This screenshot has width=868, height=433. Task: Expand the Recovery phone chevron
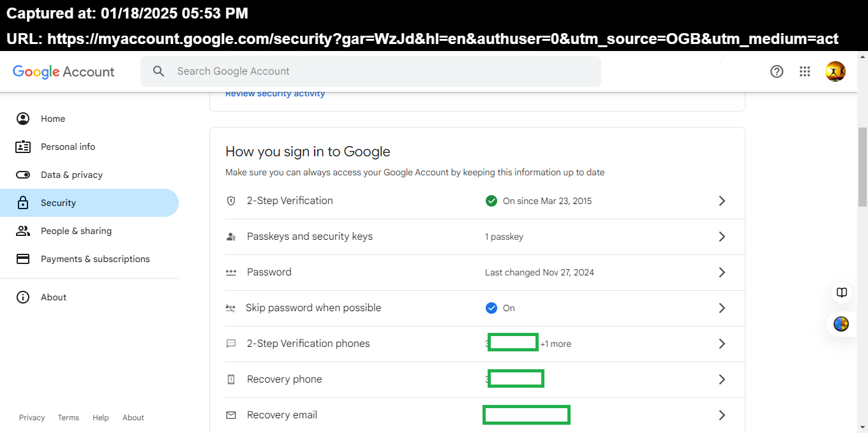722,379
